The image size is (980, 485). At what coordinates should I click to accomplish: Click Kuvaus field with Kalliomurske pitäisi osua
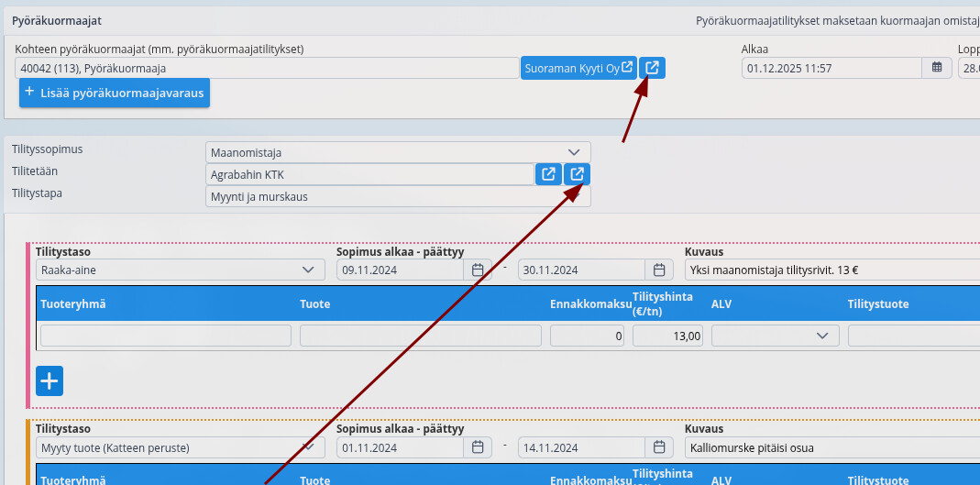click(x=830, y=447)
